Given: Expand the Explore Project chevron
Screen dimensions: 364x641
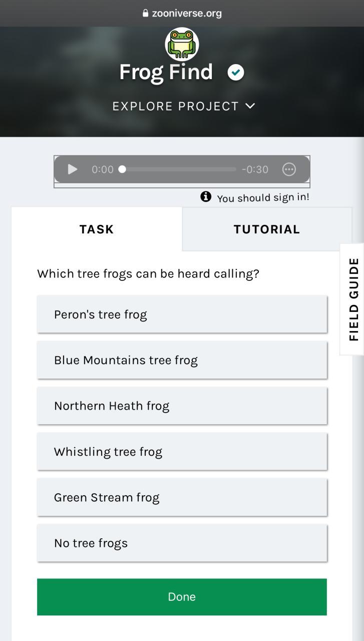Looking at the screenshot, I should tap(250, 106).
